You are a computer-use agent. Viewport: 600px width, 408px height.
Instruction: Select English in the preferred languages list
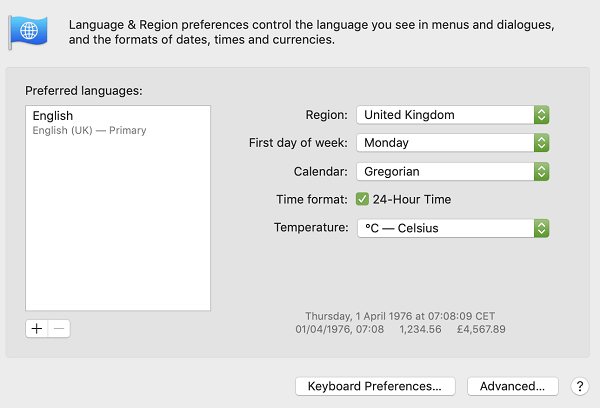tap(53, 116)
